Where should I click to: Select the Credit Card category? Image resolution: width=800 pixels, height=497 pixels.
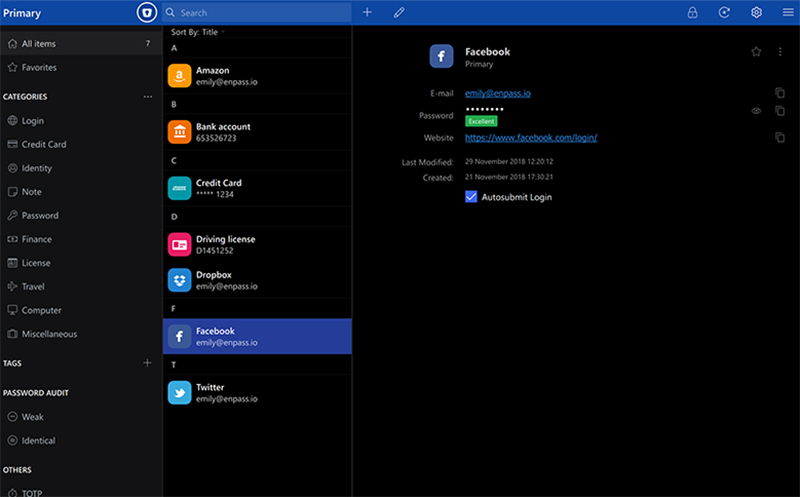click(x=81, y=144)
